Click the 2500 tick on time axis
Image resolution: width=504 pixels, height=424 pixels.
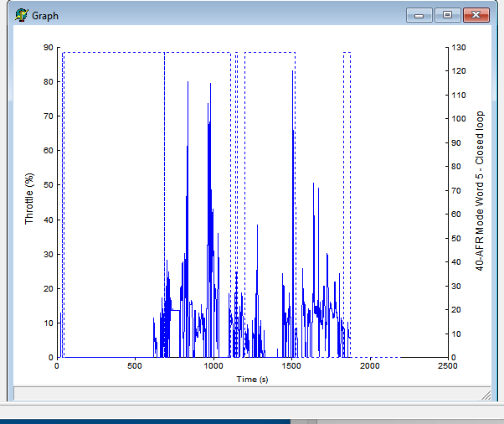click(447, 366)
